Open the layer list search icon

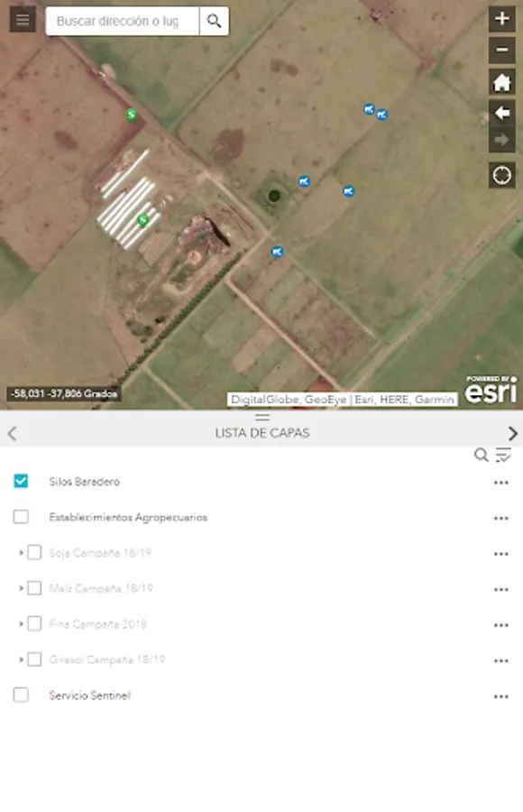point(481,456)
